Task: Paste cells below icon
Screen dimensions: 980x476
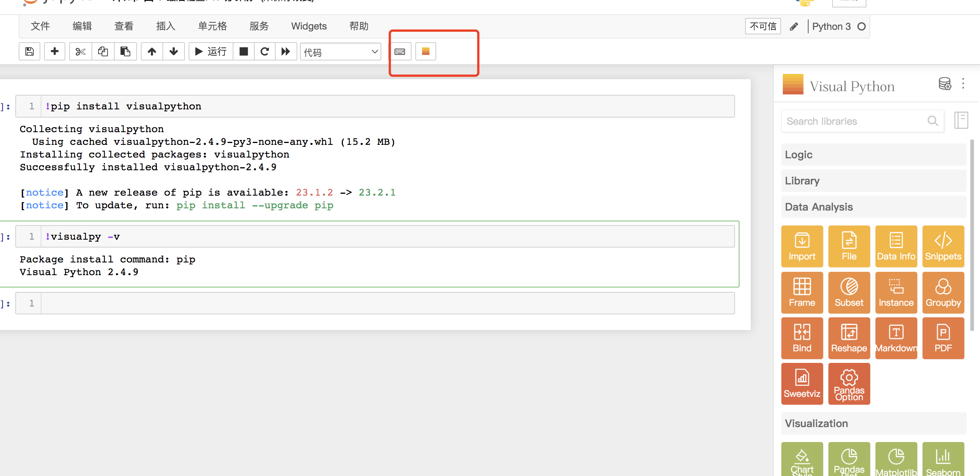Action: 125,51
